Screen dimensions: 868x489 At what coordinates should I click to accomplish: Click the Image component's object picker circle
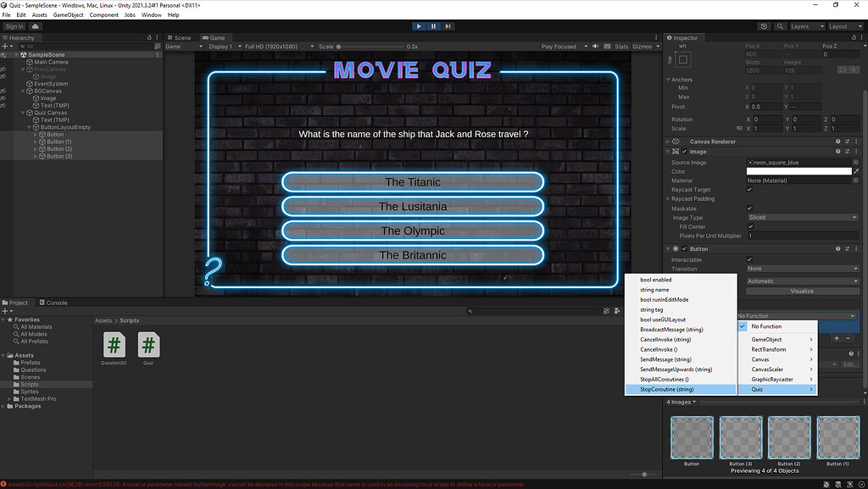[854, 162]
